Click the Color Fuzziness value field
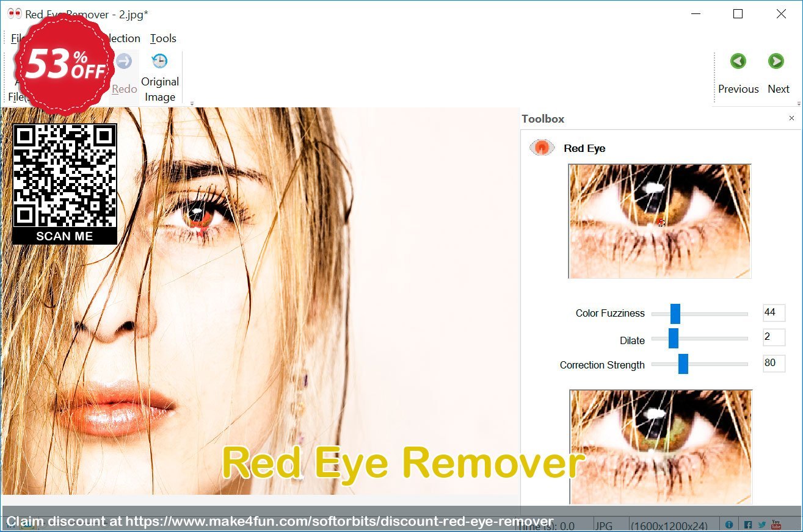The width and height of the screenshot is (803, 532). coord(774,312)
